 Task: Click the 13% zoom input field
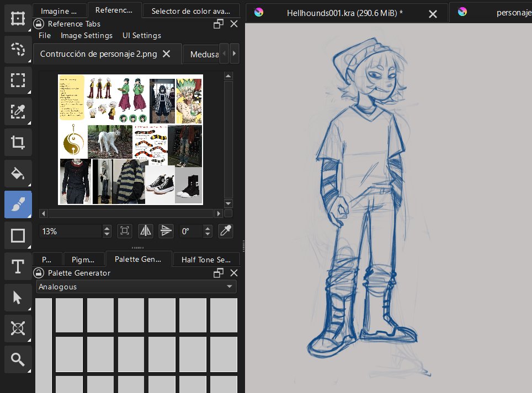[71, 231]
